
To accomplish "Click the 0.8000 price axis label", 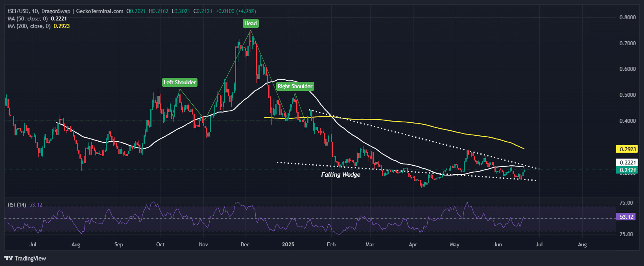I will 627,17.
